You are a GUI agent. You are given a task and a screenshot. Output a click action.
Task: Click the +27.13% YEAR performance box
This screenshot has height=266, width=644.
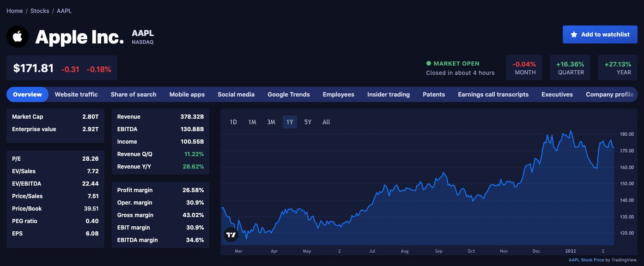pos(617,68)
